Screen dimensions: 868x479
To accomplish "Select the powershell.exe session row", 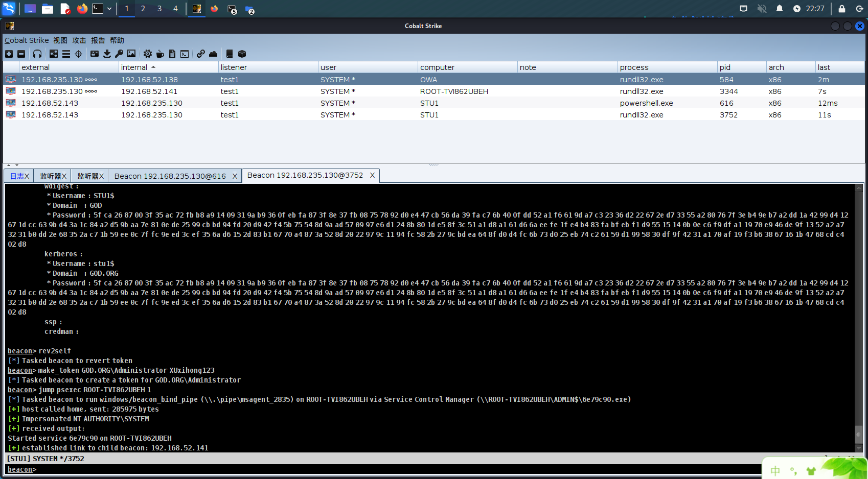I will click(434, 103).
